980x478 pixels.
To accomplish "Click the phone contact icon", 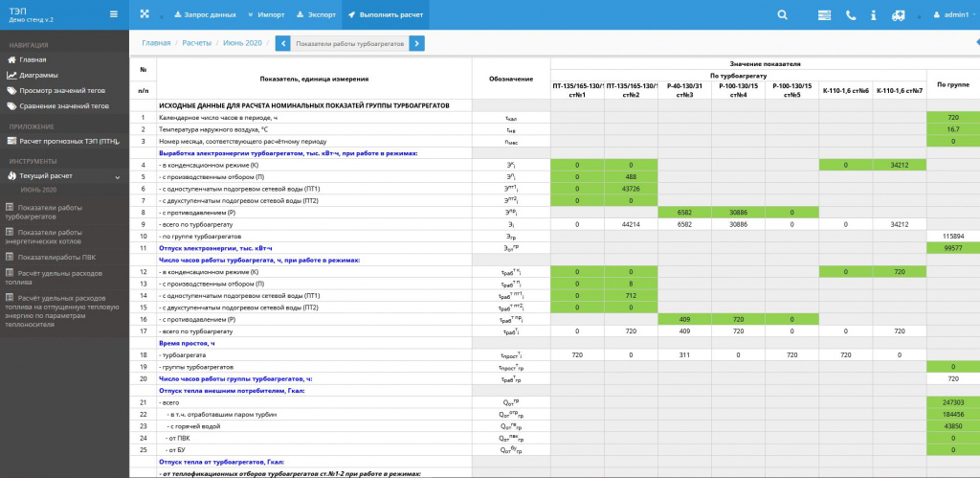I will point(850,15).
